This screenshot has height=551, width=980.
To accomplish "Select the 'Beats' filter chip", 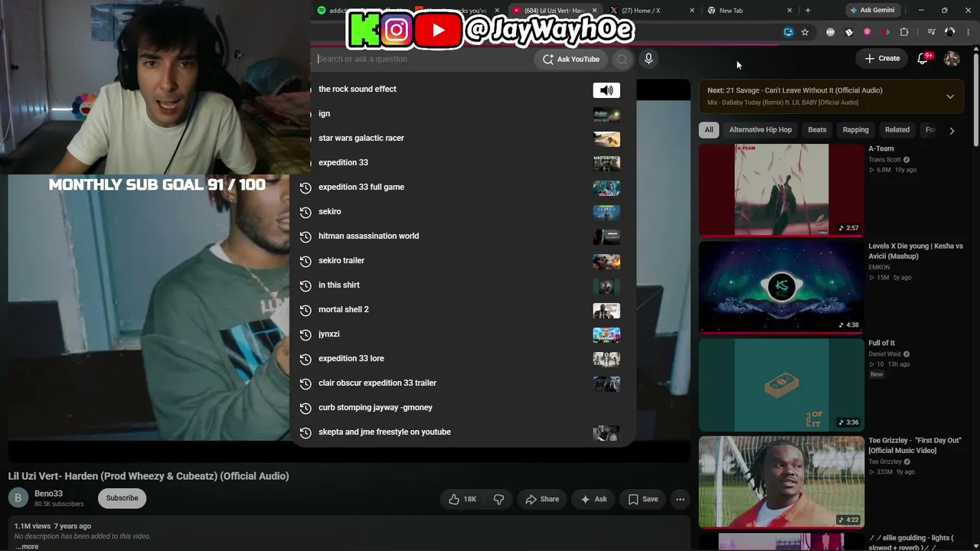I will tap(817, 130).
